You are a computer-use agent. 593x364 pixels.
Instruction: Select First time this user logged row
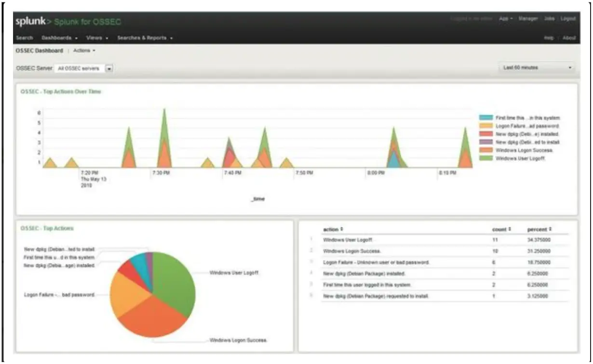click(438, 285)
